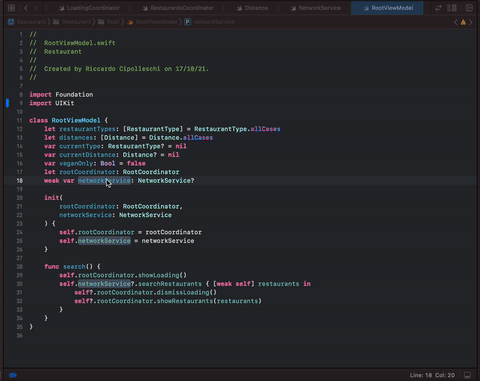
Task: Click the Swift file icon in breadcrumb
Action: [130, 22]
